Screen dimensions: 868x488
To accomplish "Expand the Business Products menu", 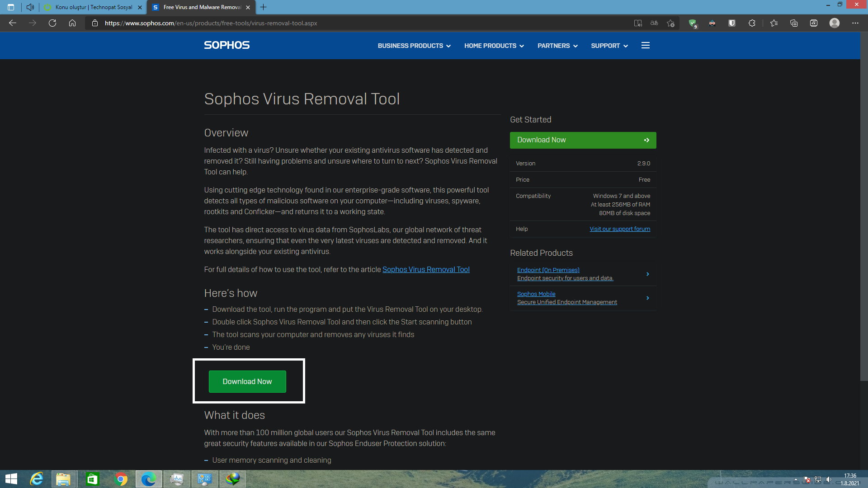I will coord(414,46).
